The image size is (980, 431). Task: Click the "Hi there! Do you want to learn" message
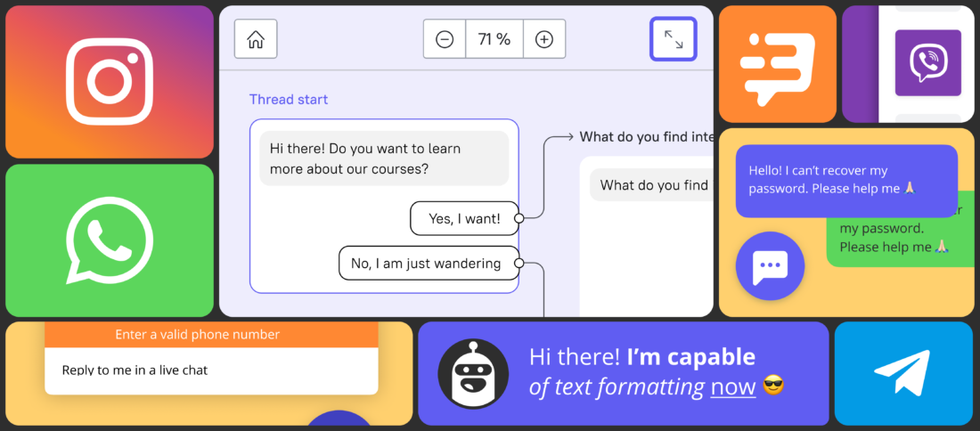tap(384, 158)
